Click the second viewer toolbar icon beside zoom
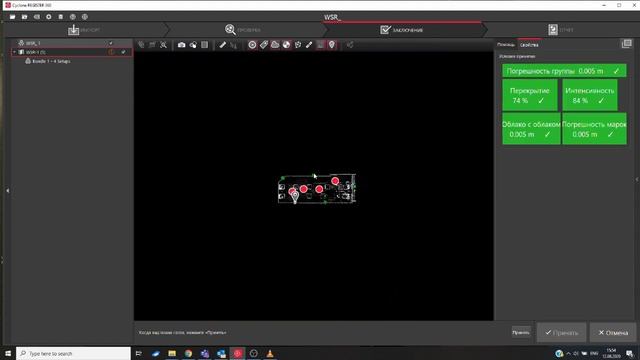640x360 pixels. 152,45
